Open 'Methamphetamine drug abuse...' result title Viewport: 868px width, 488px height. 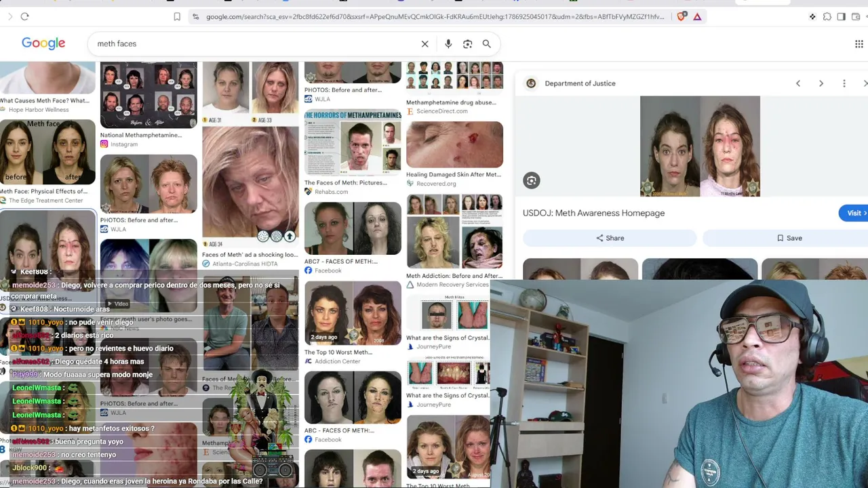(x=451, y=103)
